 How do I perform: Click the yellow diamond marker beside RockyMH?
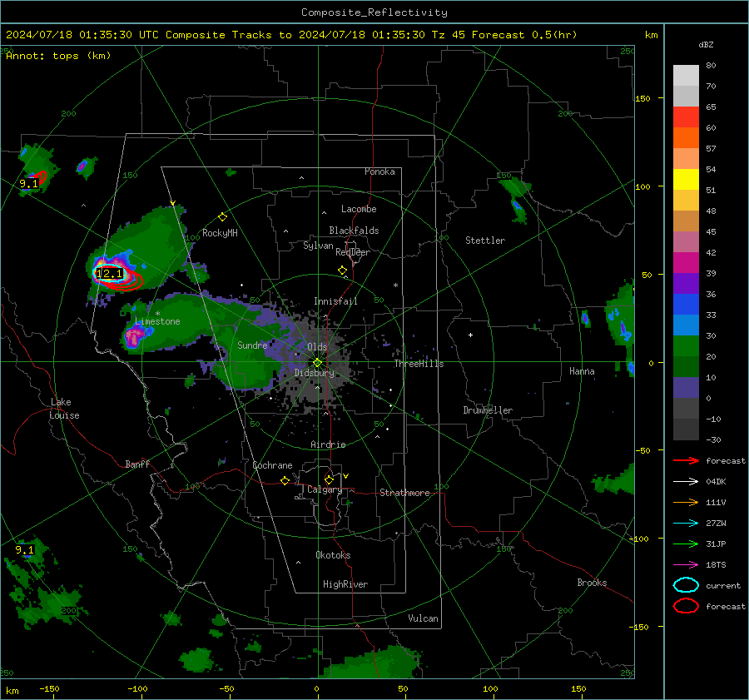click(x=222, y=217)
